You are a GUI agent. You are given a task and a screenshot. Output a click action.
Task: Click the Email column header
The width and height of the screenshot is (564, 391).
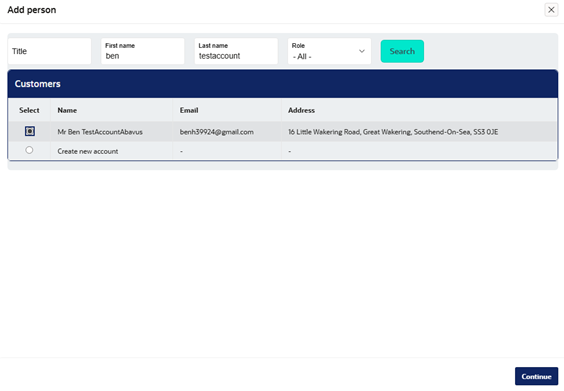(x=189, y=110)
